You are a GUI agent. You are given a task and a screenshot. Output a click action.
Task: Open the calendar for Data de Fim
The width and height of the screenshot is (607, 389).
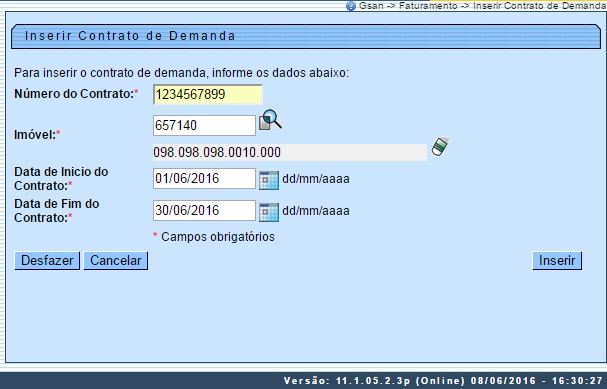click(x=269, y=212)
